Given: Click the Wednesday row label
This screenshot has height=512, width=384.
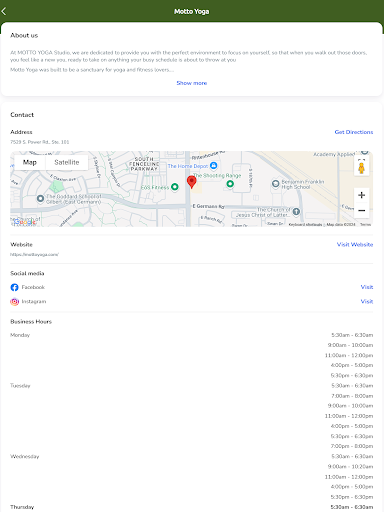Looking at the screenshot, I should tap(25, 456).
